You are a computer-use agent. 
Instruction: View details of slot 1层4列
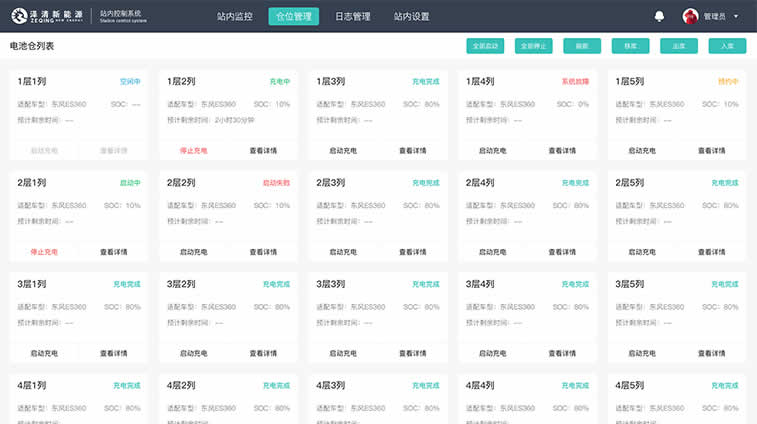562,151
